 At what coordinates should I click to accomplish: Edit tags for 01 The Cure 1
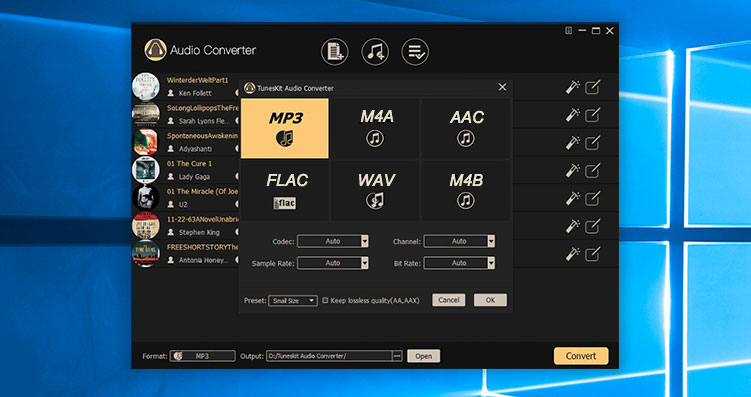592,171
